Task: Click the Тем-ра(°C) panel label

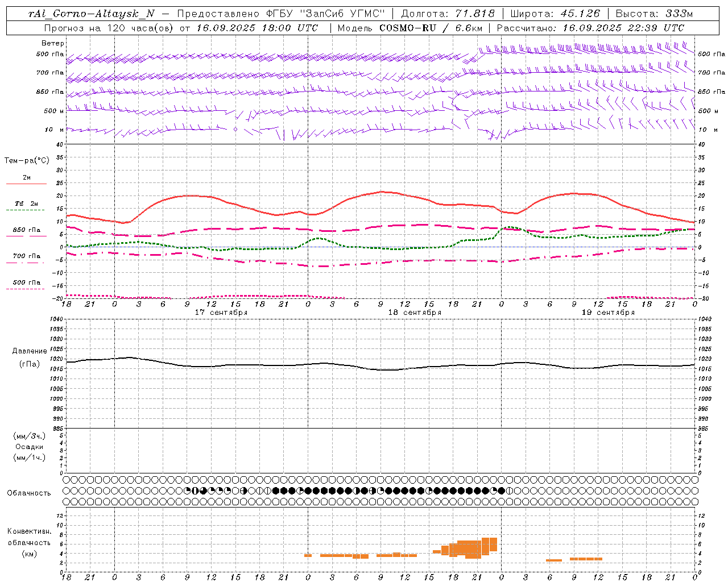Action: pos(27,160)
